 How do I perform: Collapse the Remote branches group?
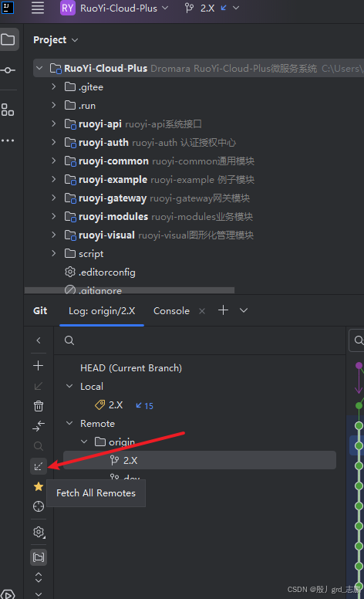69,423
